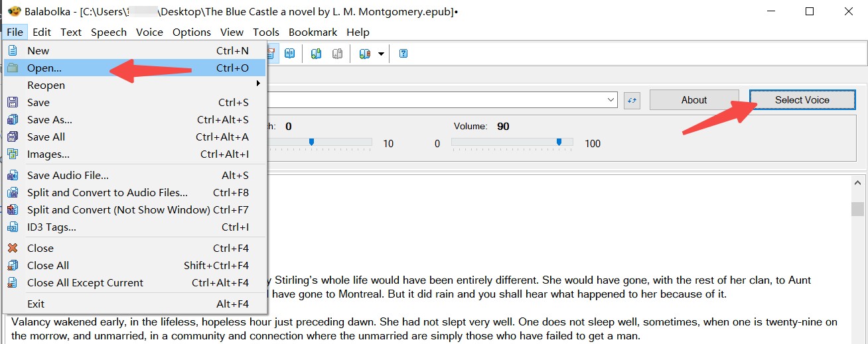868x344 pixels.
Task: Open the Bookmark menu
Action: (313, 32)
